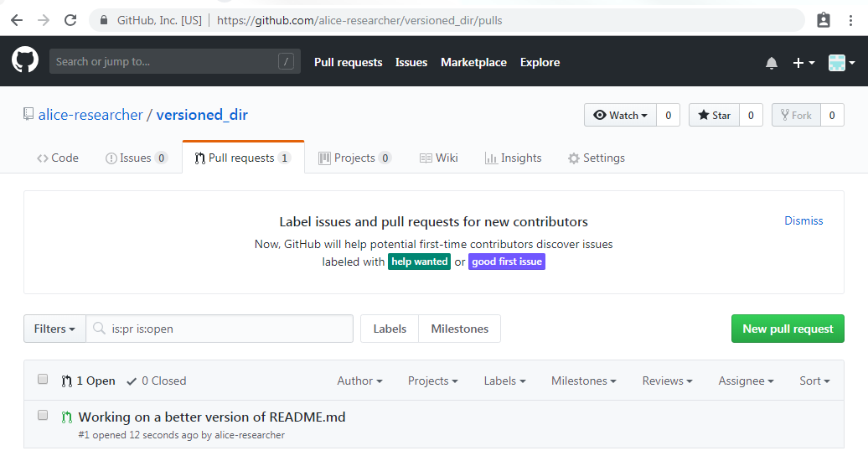Click the Milestones button beside search
868x461 pixels.
click(x=459, y=329)
